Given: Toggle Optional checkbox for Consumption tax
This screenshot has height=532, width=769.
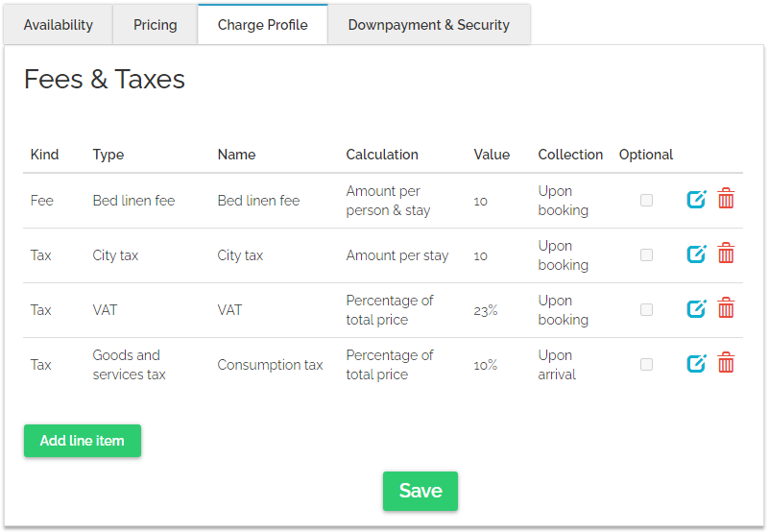Looking at the screenshot, I should point(646,365).
